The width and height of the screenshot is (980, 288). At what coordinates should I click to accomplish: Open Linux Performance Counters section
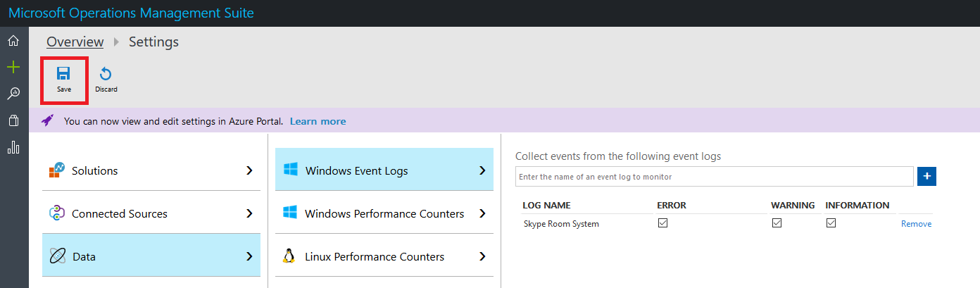click(384, 256)
